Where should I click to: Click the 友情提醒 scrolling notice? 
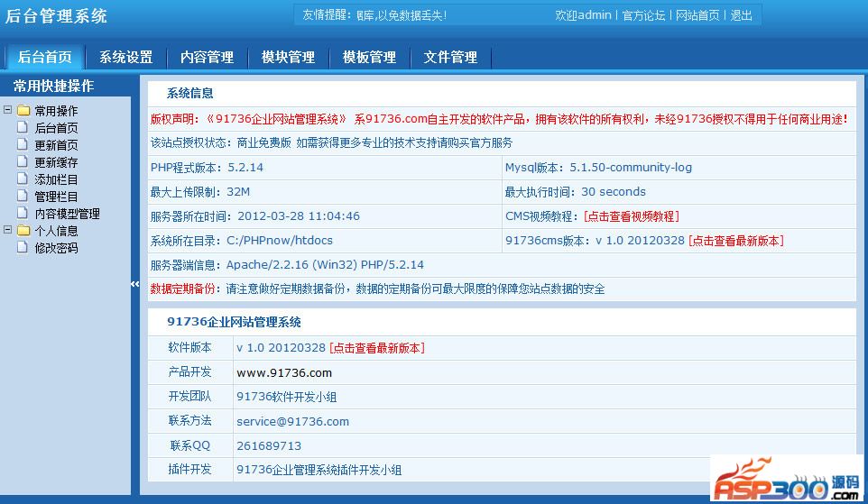[x=374, y=15]
